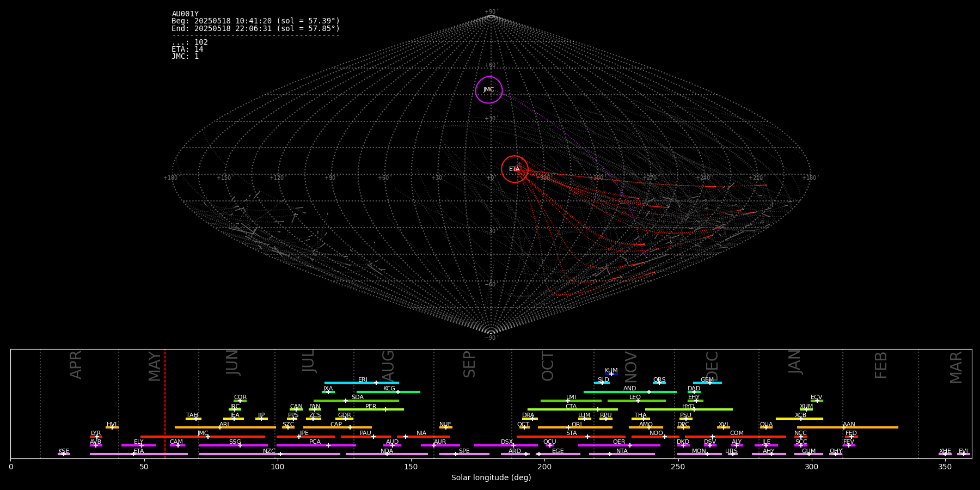Click the XHE shower label
The width and height of the screenshot is (980, 490).
(x=945, y=451)
